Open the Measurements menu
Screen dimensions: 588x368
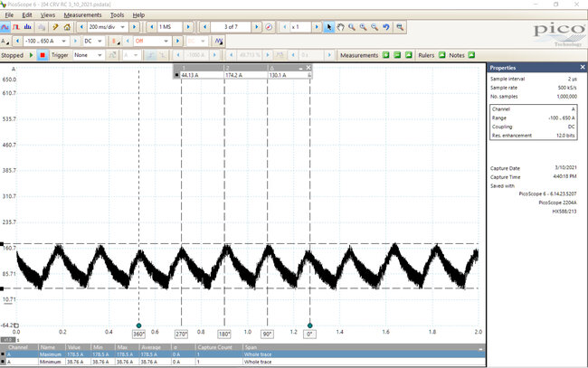pyautogui.click(x=82, y=15)
